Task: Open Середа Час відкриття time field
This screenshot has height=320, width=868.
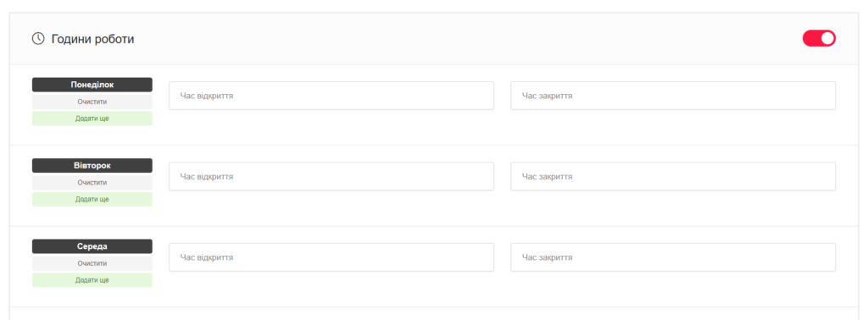Action: 331,257
